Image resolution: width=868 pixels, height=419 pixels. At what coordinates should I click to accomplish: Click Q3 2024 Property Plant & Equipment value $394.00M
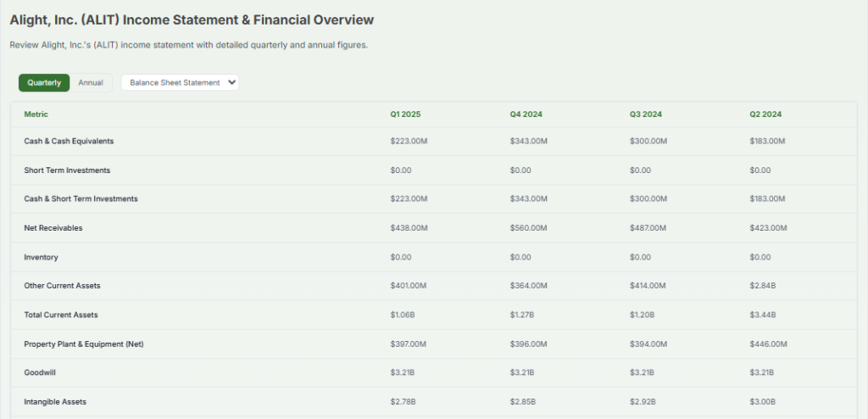click(x=648, y=344)
